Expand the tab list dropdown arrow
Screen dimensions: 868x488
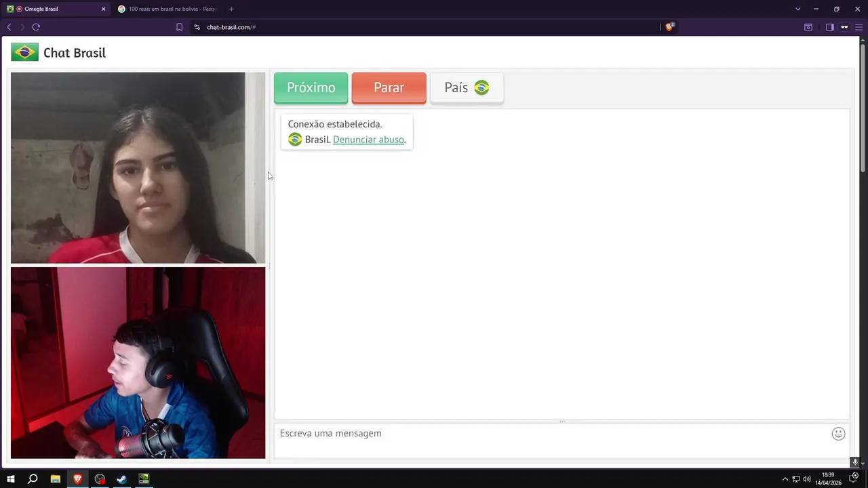point(797,9)
